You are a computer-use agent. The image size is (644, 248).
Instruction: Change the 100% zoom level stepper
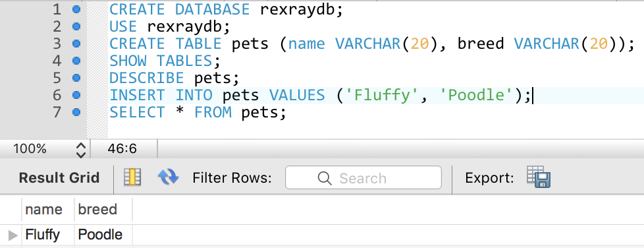coord(81,150)
